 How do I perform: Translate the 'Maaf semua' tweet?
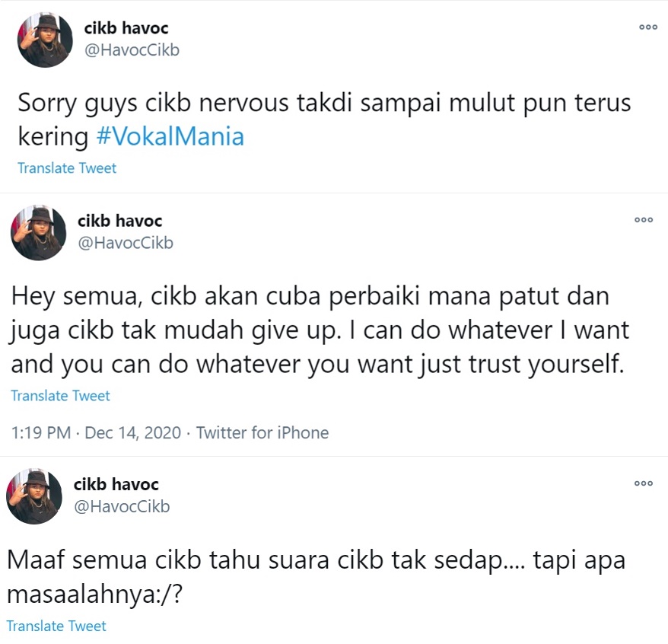click(x=56, y=626)
